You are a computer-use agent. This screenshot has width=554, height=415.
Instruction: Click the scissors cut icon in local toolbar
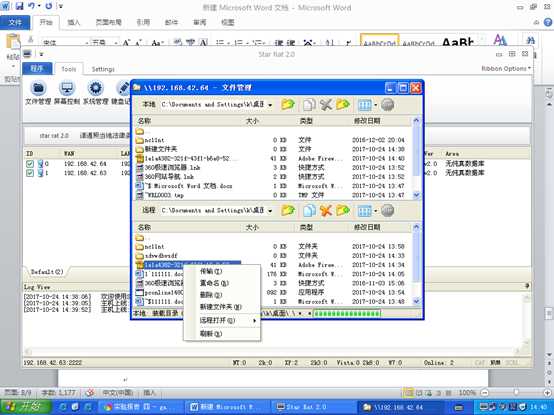(326, 105)
